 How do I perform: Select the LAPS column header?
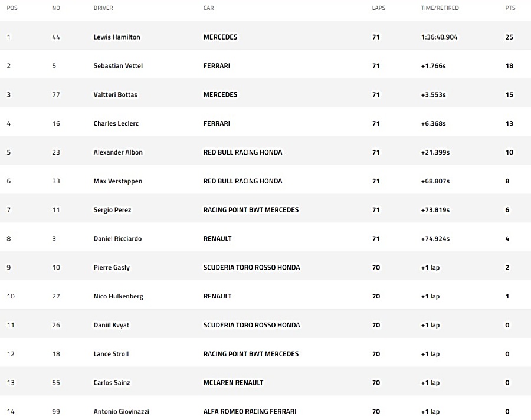click(379, 8)
